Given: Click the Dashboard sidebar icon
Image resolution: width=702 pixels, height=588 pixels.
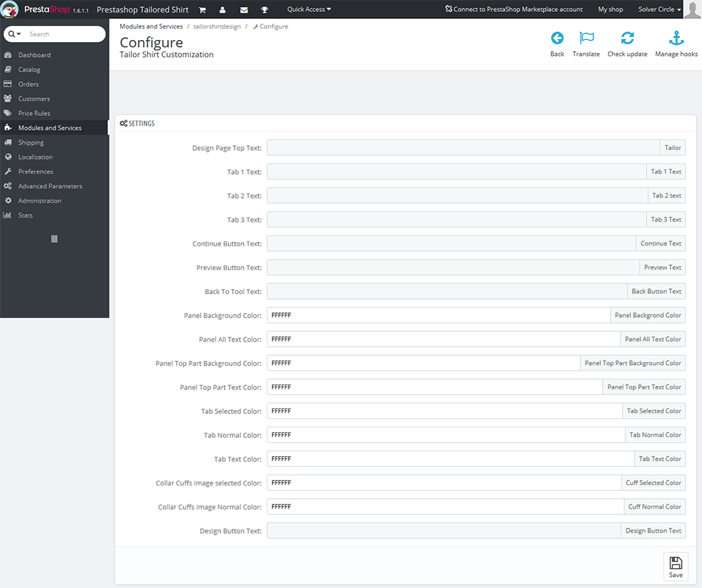Looking at the screenshot, I should pyautogui.click(x=8, y=55).
